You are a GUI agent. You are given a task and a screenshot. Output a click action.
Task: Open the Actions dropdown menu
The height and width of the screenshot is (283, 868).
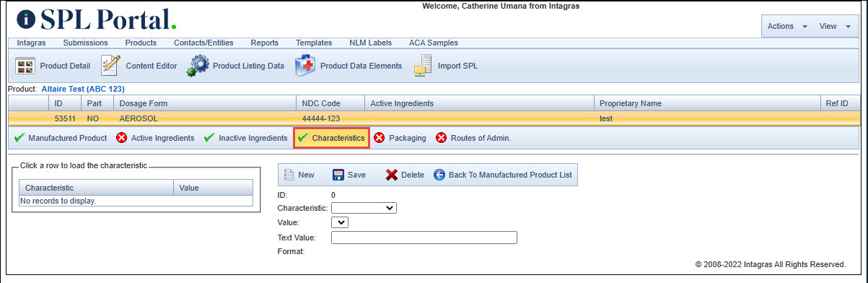(x=787, y=26)
